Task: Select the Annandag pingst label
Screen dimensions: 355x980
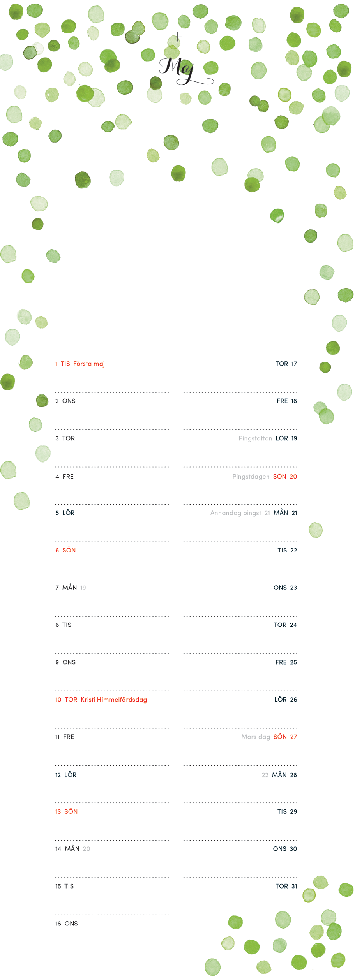Action: click(x=236, y=513)
